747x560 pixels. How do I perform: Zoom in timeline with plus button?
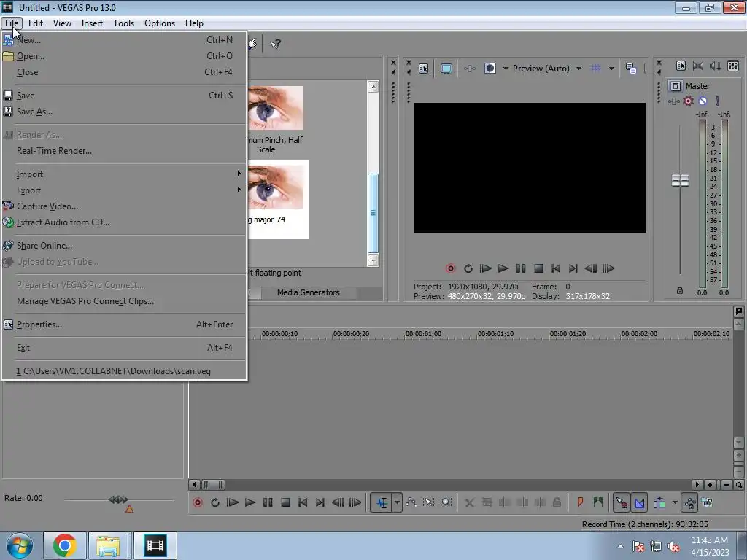710,485
